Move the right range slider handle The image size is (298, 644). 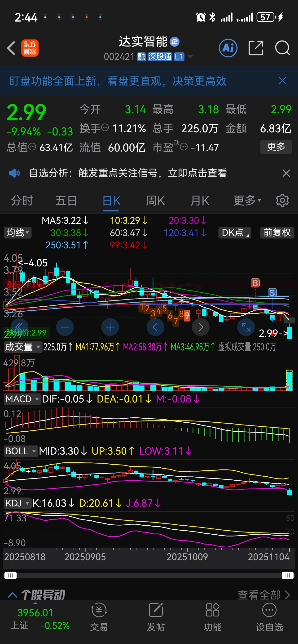point(288,576)
